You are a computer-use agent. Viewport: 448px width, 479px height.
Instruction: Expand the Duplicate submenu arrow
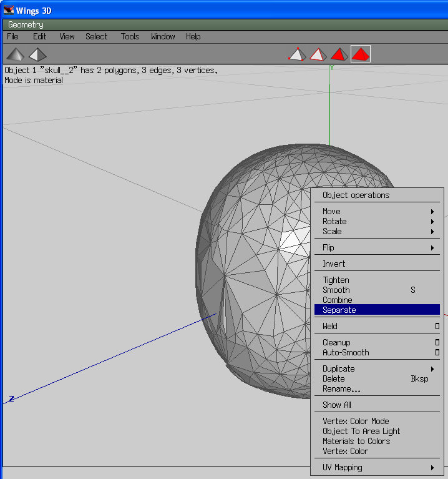click(432, 369)
